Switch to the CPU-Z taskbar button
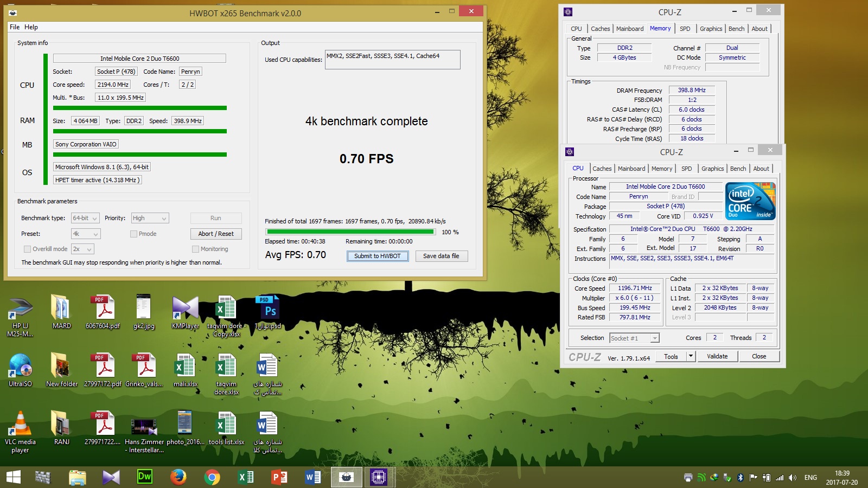This screenshot has height=488, width=868. [378, 477]
